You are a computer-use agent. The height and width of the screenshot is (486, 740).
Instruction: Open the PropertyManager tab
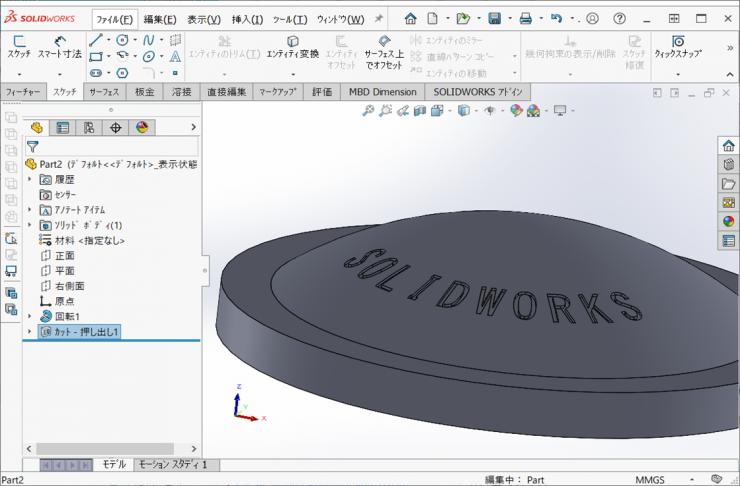(63, 127)
